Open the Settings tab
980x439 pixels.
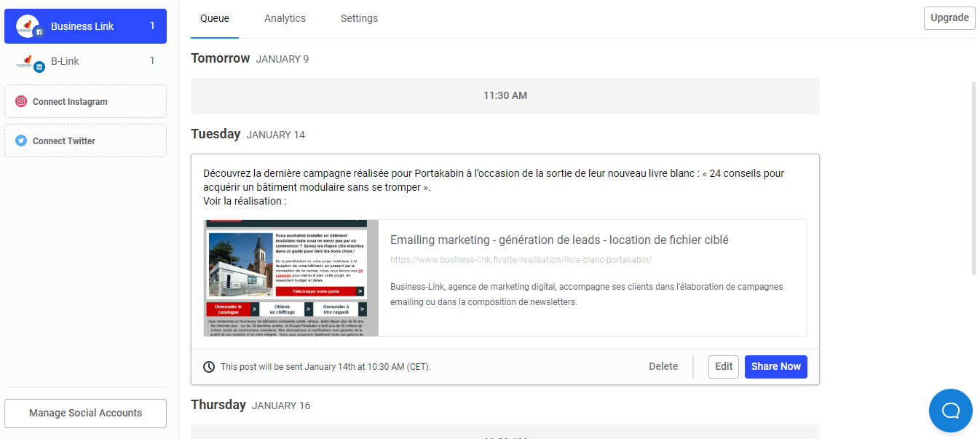coord(359,18)
